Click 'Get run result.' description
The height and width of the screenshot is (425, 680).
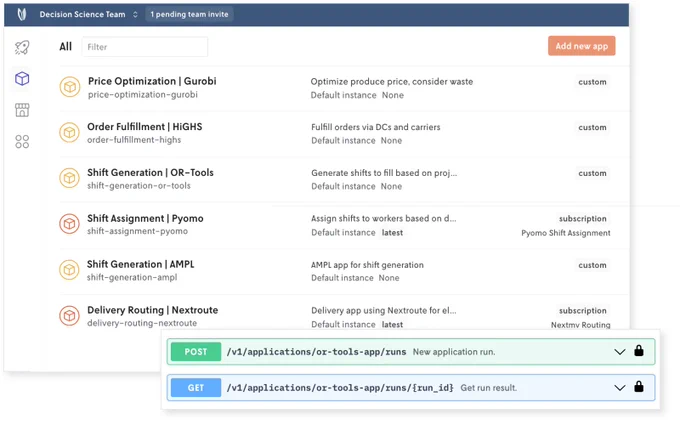pyautogui.click(x=488, y=388)
